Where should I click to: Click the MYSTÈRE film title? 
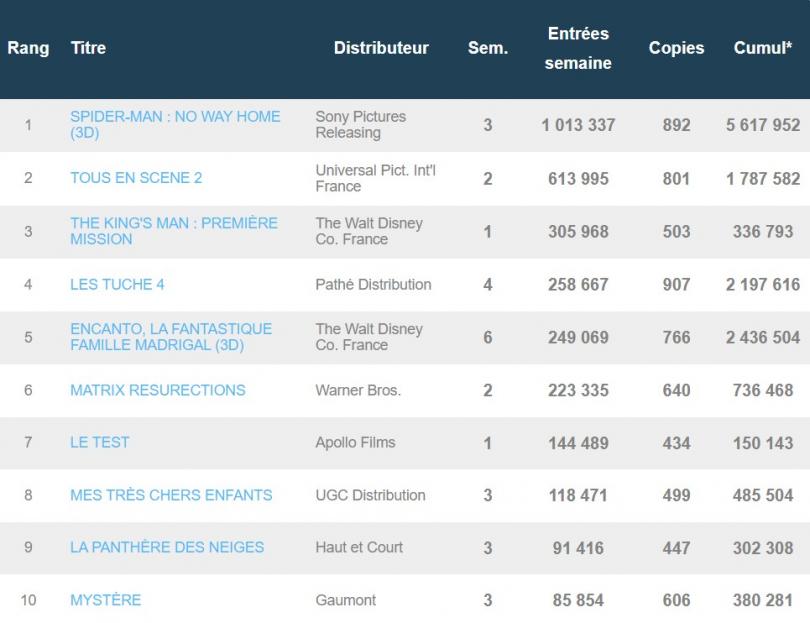pyautogui.click(x=105, y=600)
